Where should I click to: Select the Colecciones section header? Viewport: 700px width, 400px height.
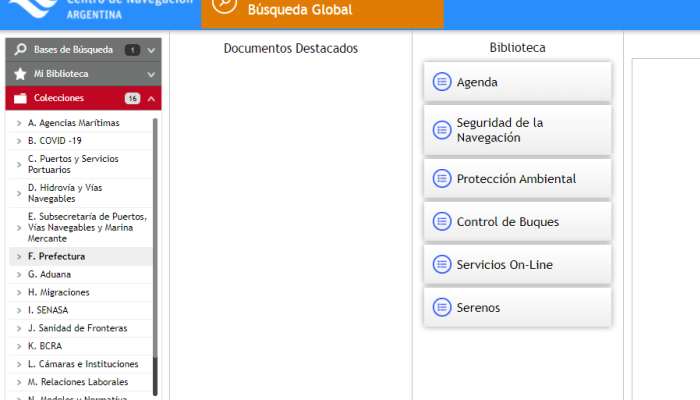coord(83,98)
